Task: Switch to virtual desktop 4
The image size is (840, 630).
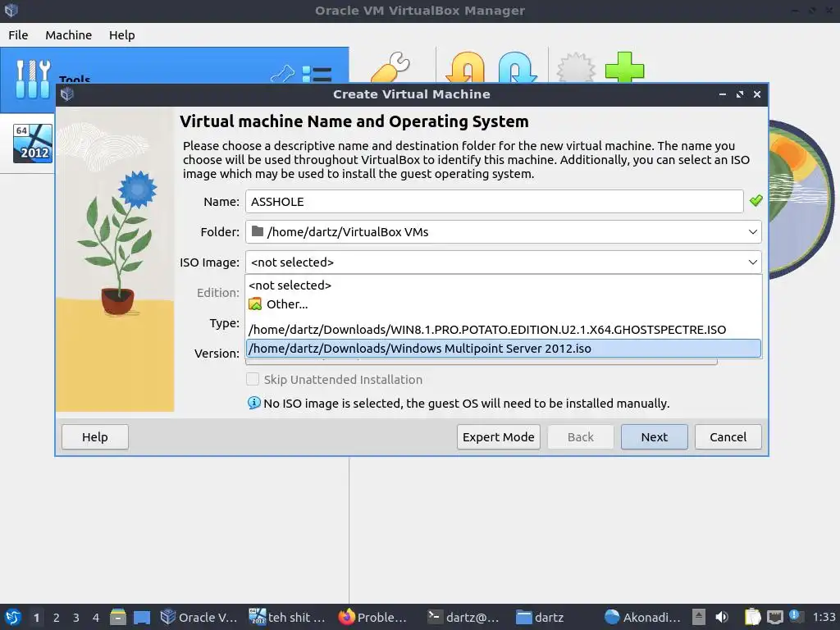Action: click(96, 617)
